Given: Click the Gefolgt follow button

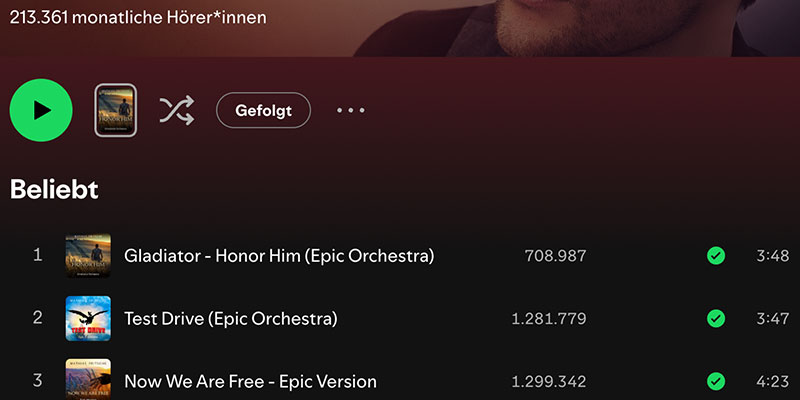Looking at the screenshot, I should click(263, 110).
